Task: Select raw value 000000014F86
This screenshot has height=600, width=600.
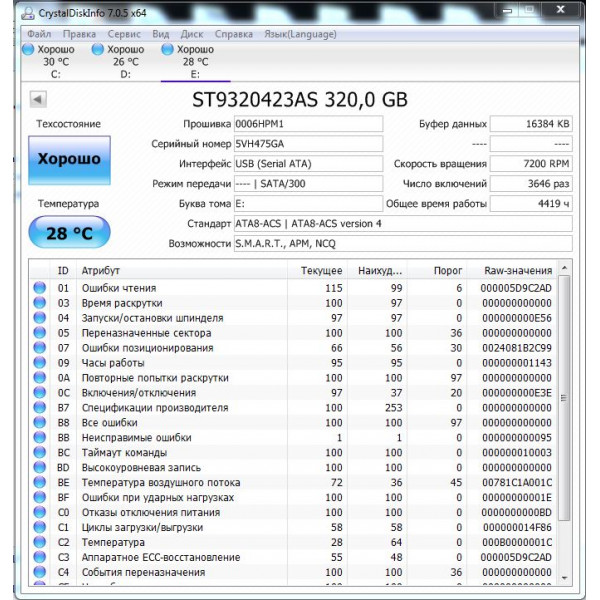Action: (x=517, y=527)
